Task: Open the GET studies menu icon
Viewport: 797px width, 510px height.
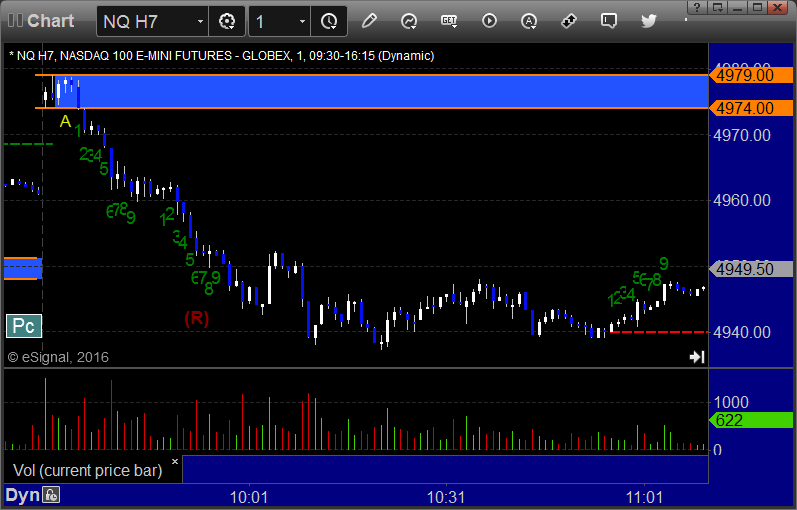Action: tap(449, 21)
